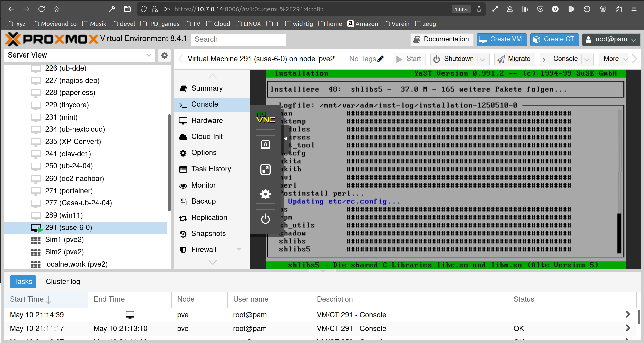
Task: Click the server tree scrollbar
Action: 169,162
